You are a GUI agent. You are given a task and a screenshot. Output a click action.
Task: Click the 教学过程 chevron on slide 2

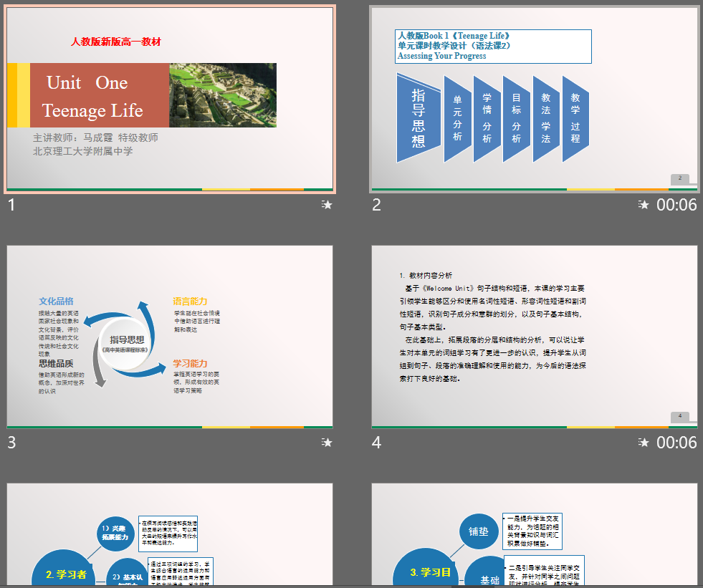[575, 117]
